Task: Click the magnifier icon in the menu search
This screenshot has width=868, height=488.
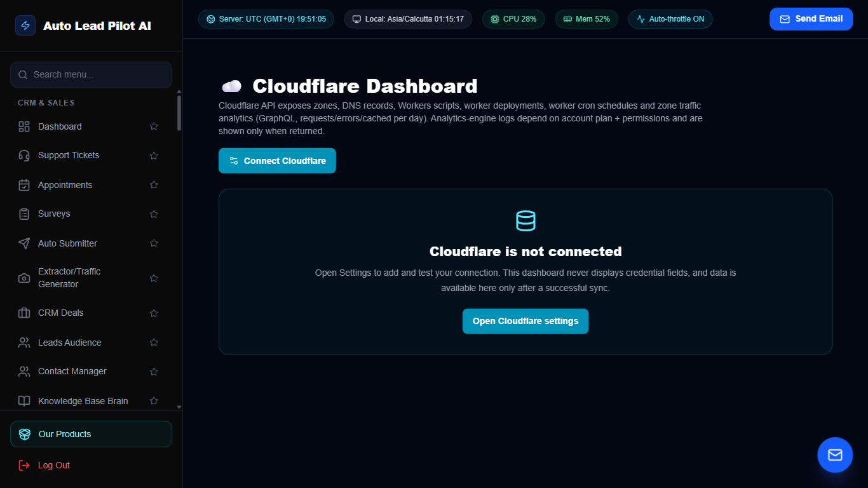Action: pyautogui.click(x=23, y=74)
